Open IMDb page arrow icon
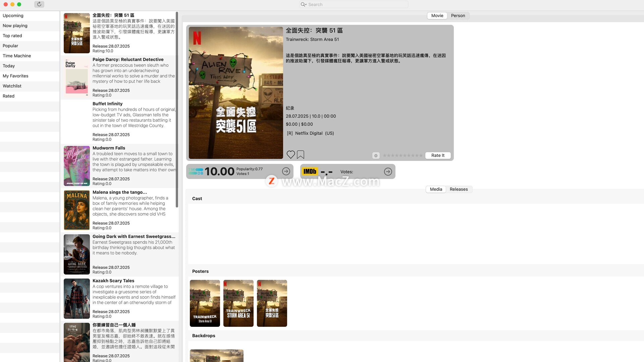644x362 pixels. click(388, 172)
